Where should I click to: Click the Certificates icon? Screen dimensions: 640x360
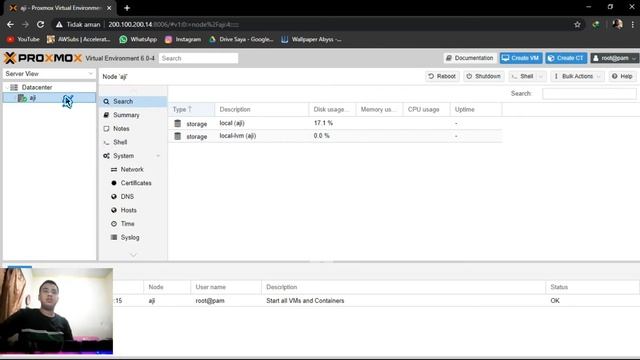coord(114,183)
